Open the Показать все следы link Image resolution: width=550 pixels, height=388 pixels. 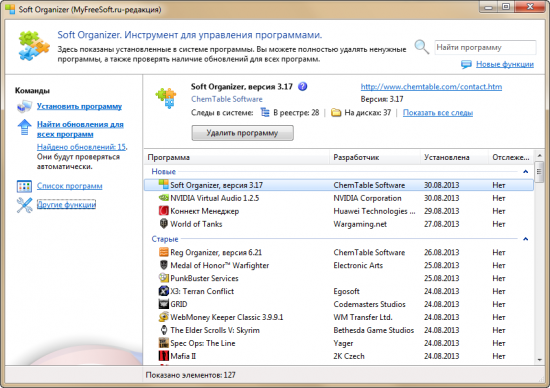pos(438,113)
